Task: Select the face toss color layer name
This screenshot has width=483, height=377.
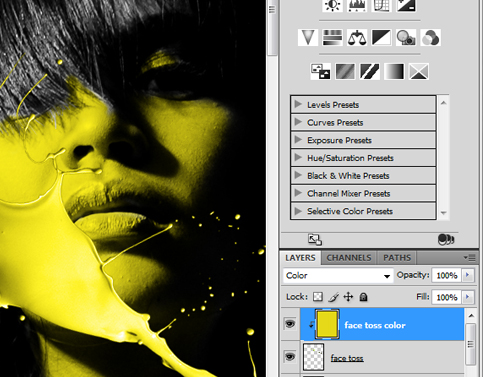Action: point(375,325)
